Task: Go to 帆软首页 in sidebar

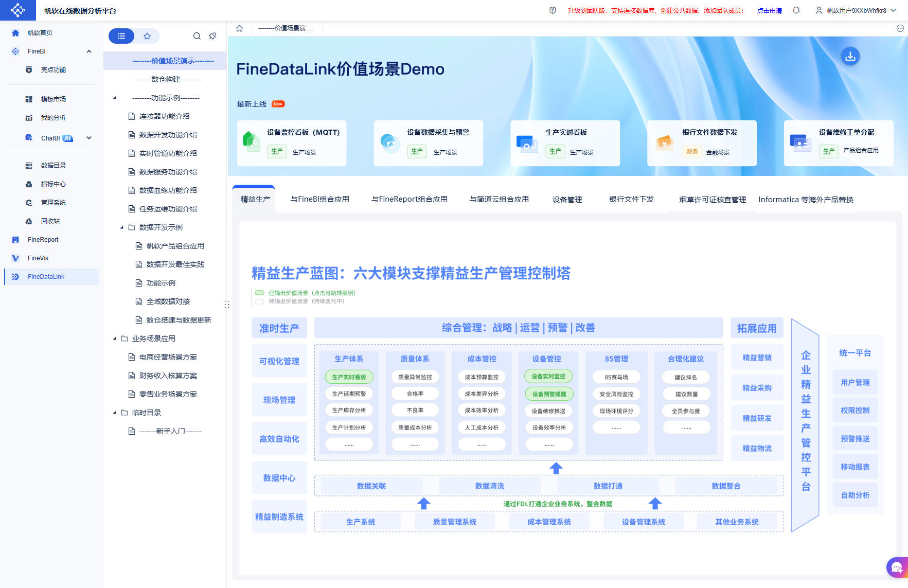Action: pos(40,33)
